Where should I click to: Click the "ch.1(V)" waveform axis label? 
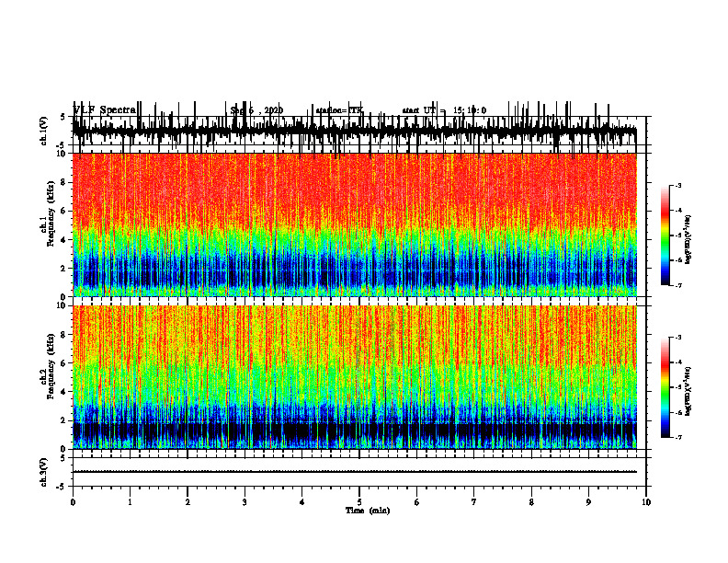43,131
